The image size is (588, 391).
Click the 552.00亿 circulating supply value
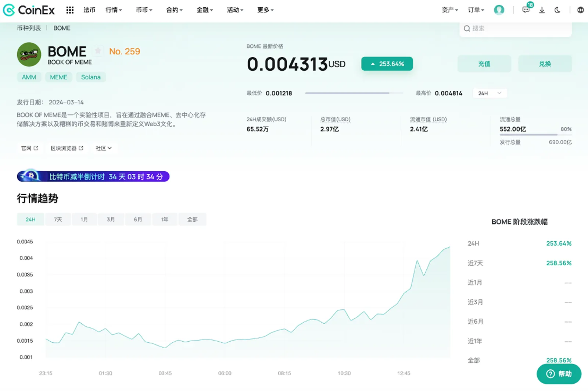(x=513, y=129)
